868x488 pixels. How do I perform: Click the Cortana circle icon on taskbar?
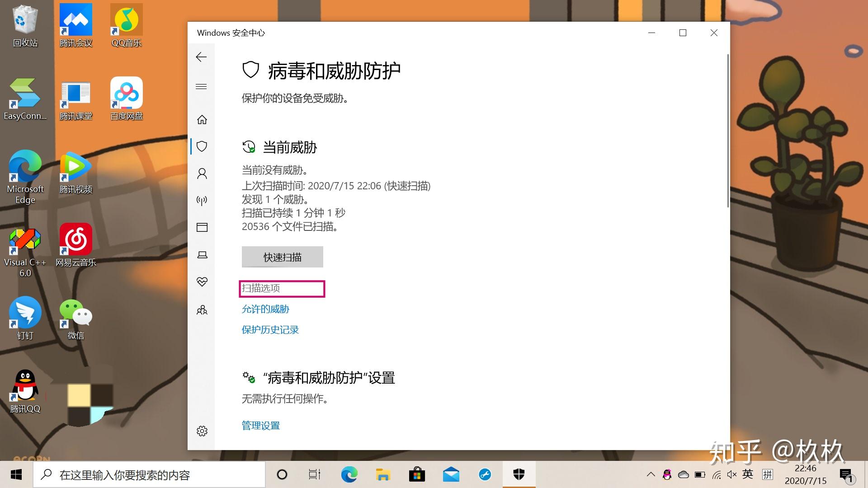click(282, 474)
